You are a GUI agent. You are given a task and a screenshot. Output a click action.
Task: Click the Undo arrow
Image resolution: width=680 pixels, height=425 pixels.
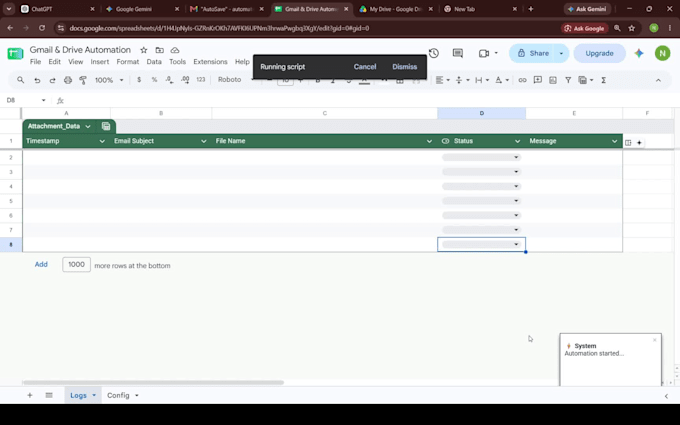click(x=37, y=80)
